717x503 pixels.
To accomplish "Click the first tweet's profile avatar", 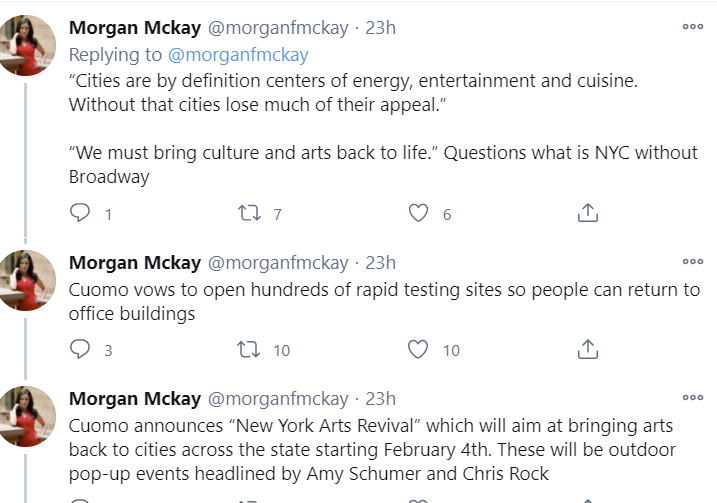I will pyautogui.click(x=27, y=46).
